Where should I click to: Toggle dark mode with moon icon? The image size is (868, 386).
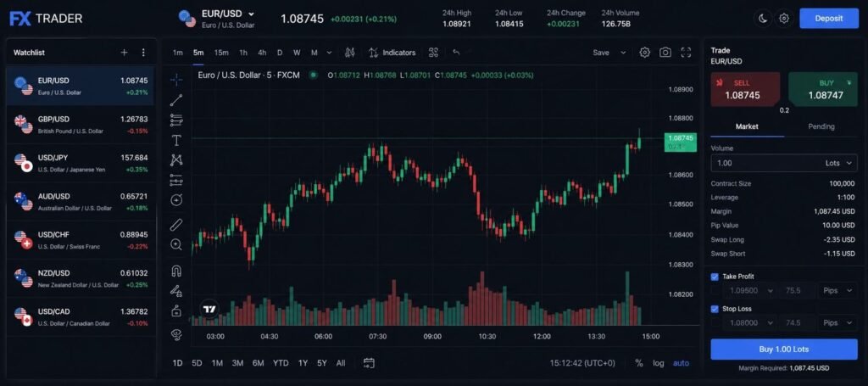click(762, 19)
